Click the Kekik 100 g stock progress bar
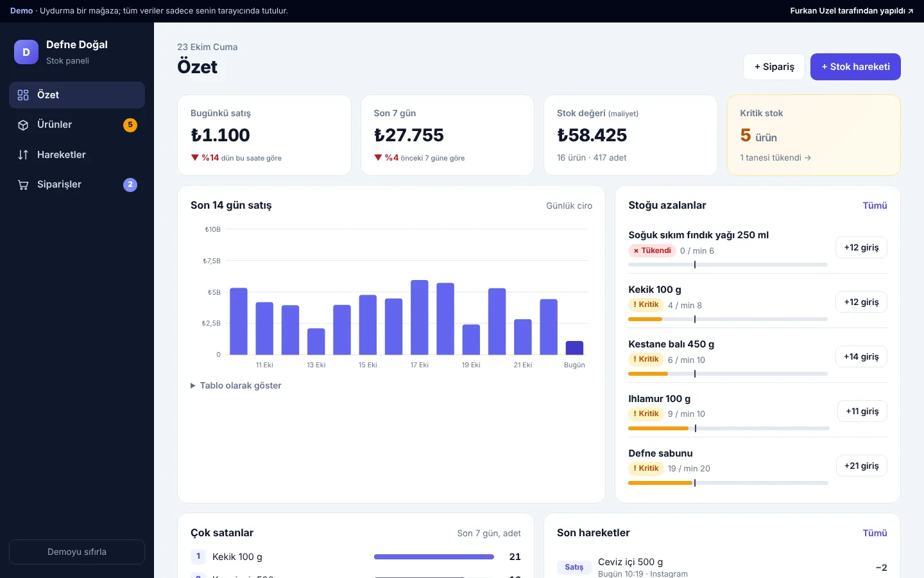 click(728, 319)
